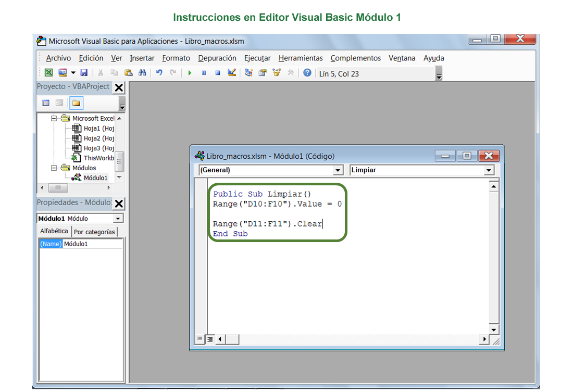Switch to Procedure View in code window

click(x=200, y=339)
